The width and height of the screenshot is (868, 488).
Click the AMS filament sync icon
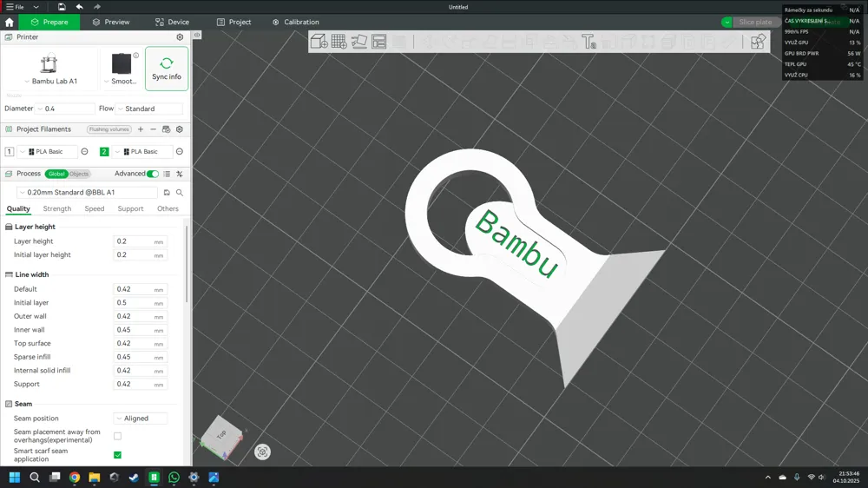coord(166,129)
